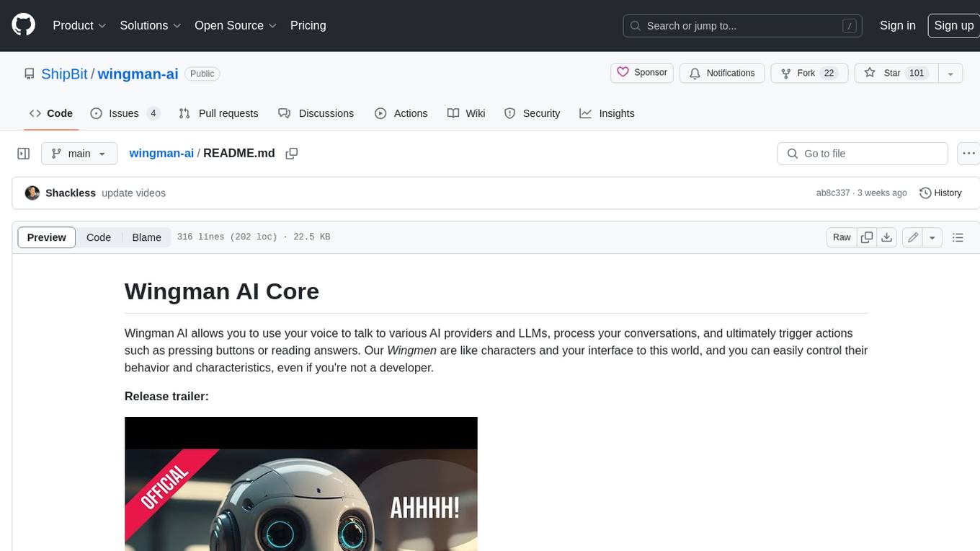The height and width of the screenshot is (551, 980).
Task: Copy the README.md file path
Action: pyautogui.click(x=292, y=154)
